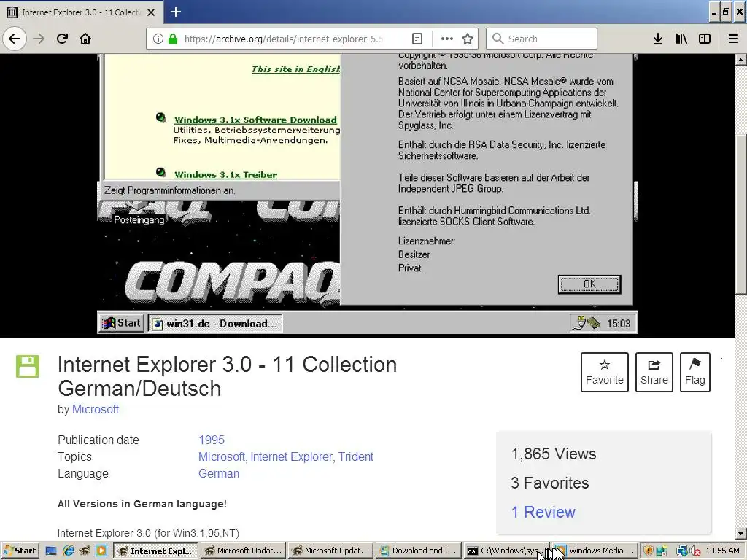747x560 pixels.
Task: Click the Share button
Action: [654, 373]
